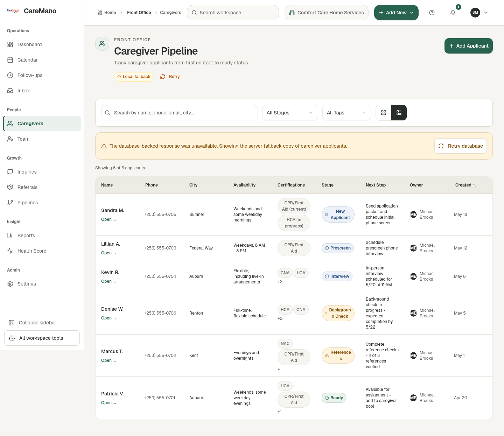This screenshot has width=504, height=436.
Task: Open Dashboard in the sidebar
Action: point(42,44)
